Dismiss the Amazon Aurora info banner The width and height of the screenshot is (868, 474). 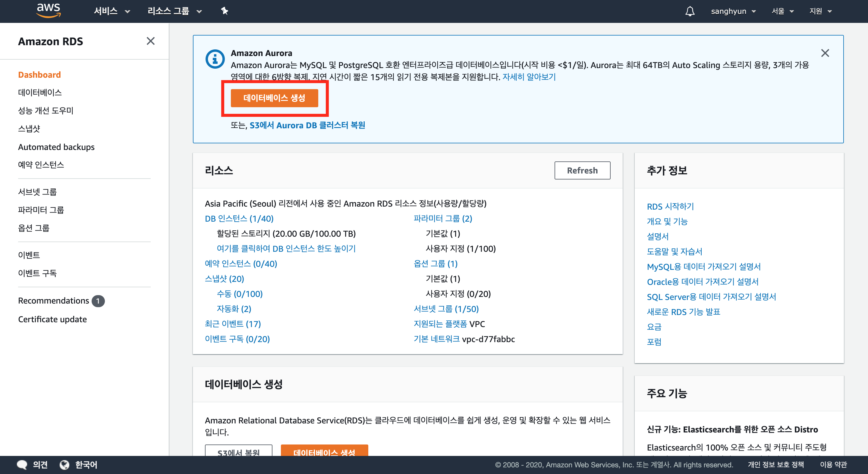(825, 53)
